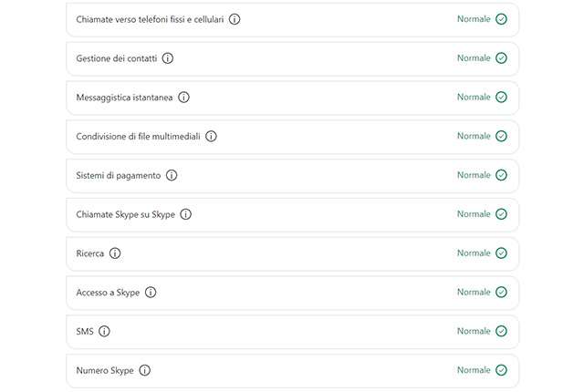Open info icon next to Gestione dei contatti
This screenshot has height=392, width=584.
[x=168, y=58]
